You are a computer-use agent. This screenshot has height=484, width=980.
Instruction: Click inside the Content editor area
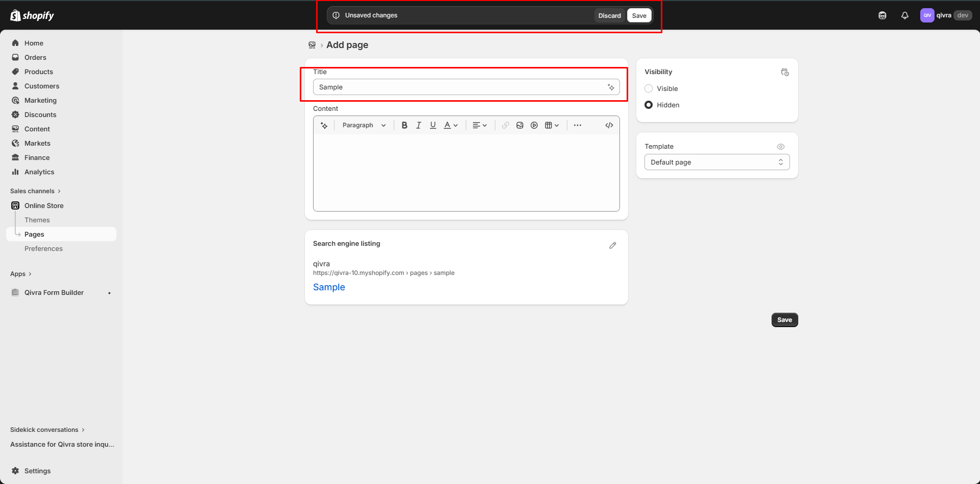pyautogui.click(x=466, y=172)
